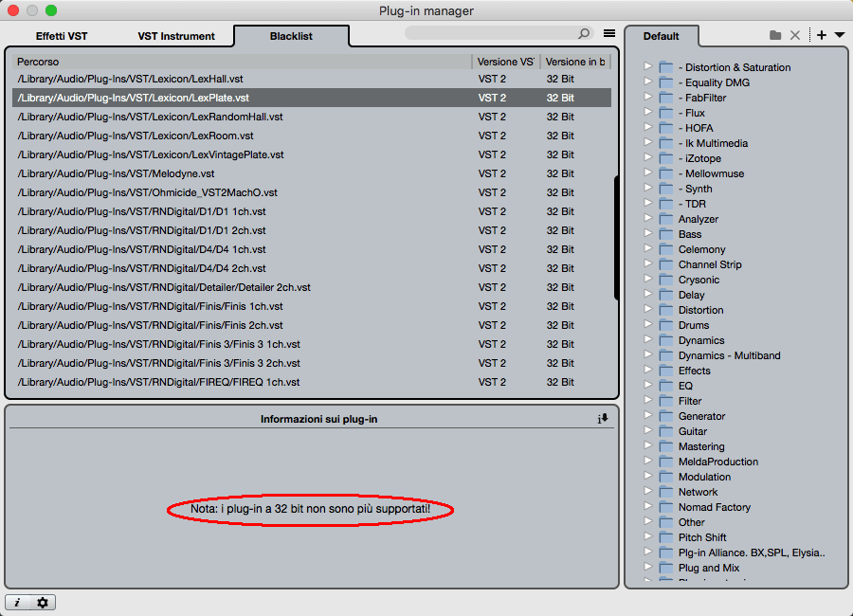This screenshot has height=616, width=853.
Task: Expand the Equality DMG folder
Action: [647, 82]
